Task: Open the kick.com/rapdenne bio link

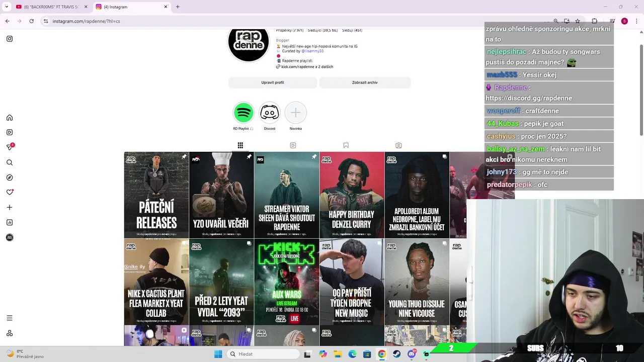Action: click(307, 66)
